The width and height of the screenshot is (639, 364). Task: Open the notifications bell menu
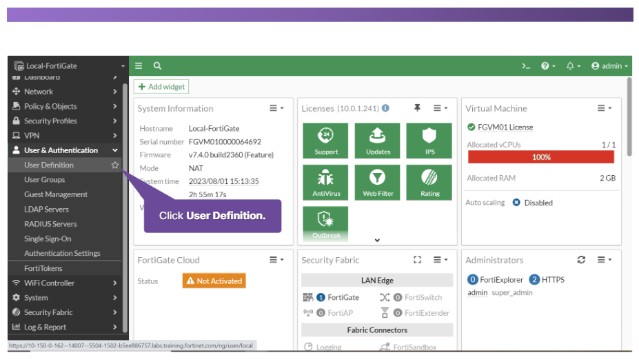574,65
